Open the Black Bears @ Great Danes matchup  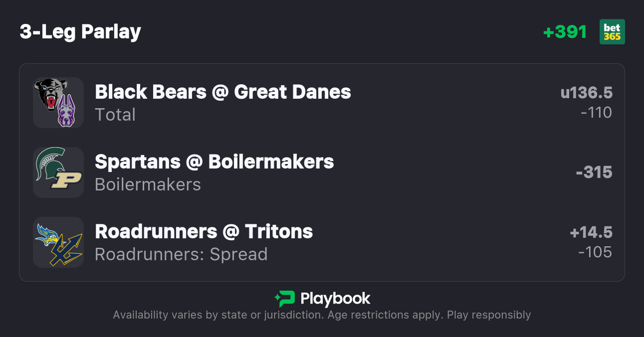click(x=222, y=92)
